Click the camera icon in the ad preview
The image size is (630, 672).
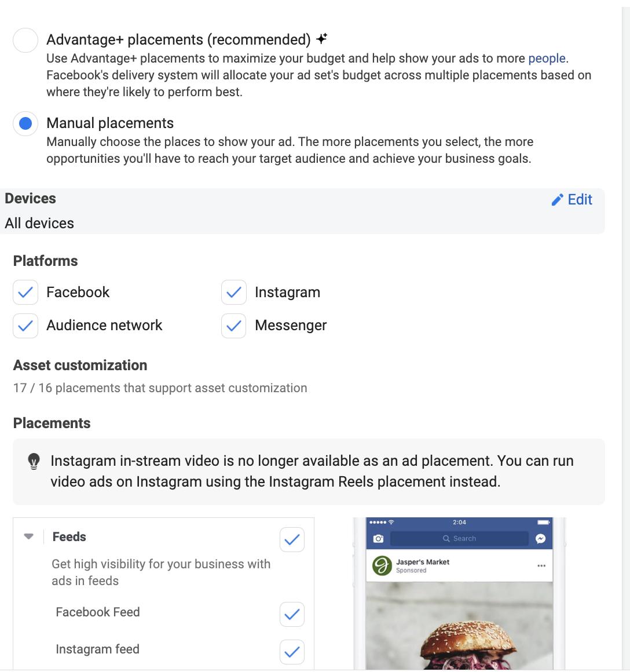pos(378,538)
